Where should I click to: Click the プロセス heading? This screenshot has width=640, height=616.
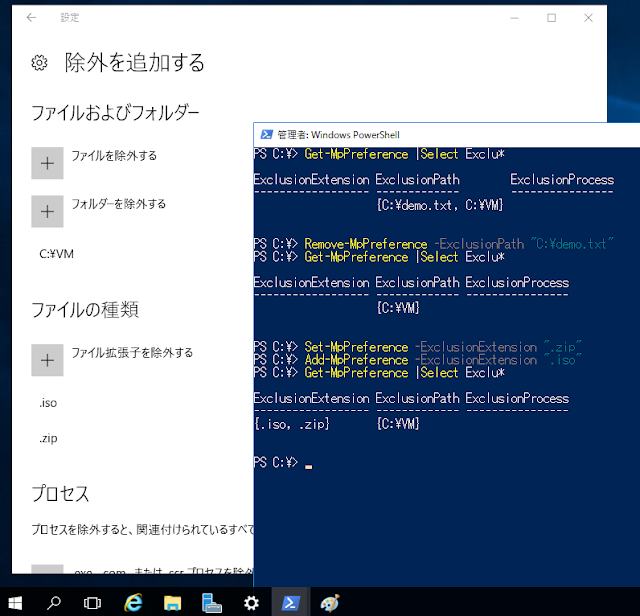(x=60, y=493)
